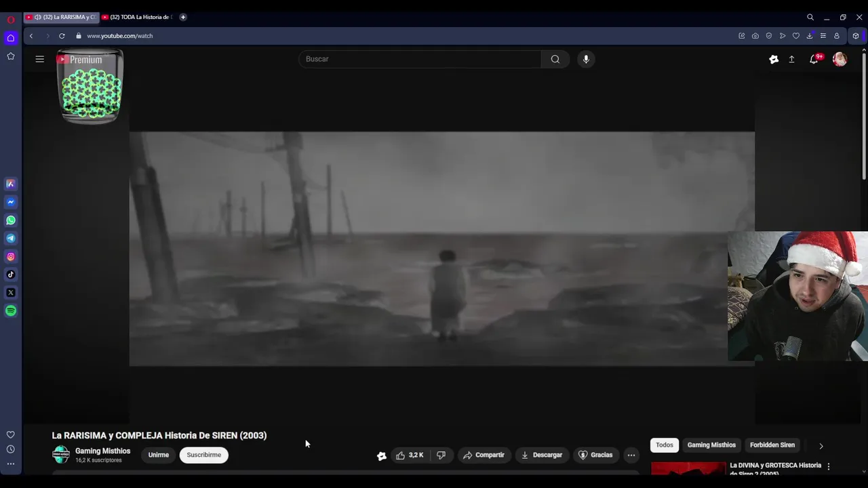This screenshot has width=868, height=488.
Task: Open the bookmarks star in the sidebar
Action: pos(11,56)
